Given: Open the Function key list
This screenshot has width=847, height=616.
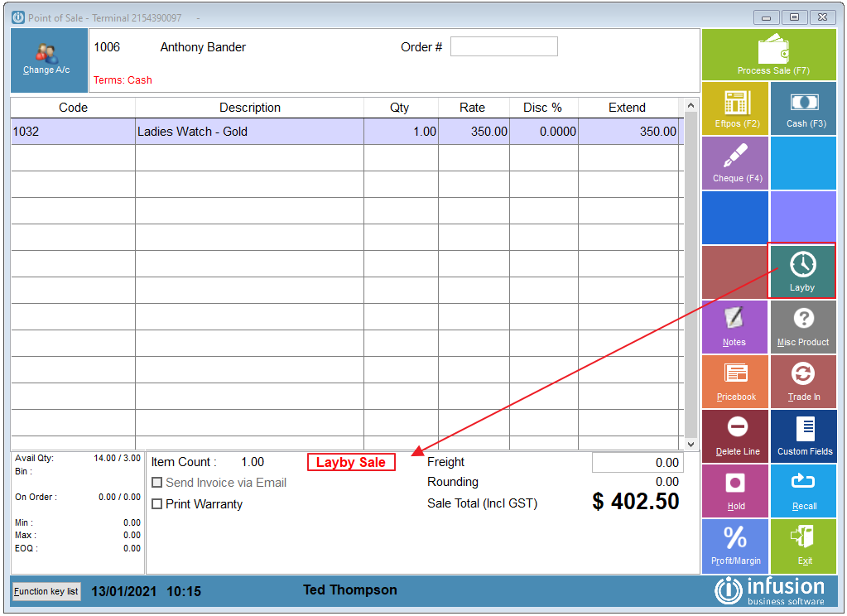Looking at the screenshot, I should (46, 591).
